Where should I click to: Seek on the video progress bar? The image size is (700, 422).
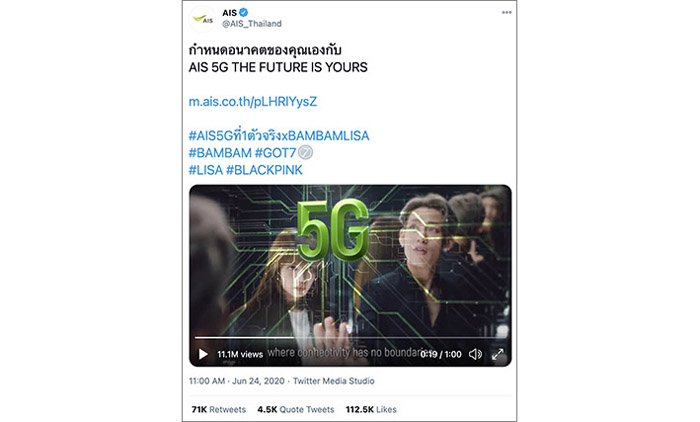tap(350, 338)
